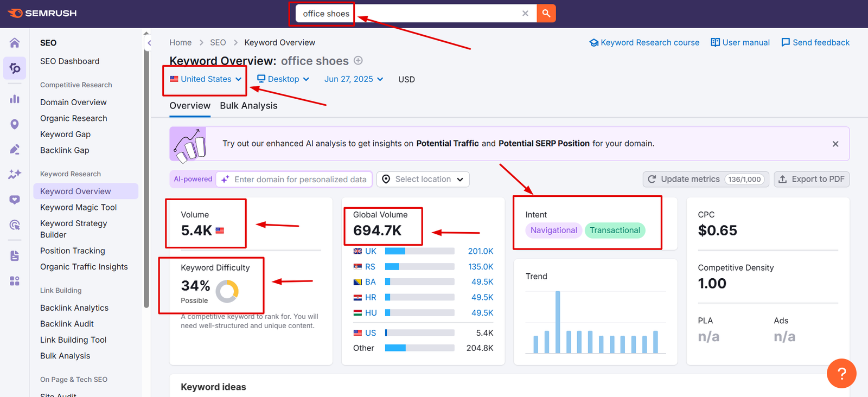Screen dimensions: 868x397
Task: Open the App Center grid icon in the rail
Action: pos(15,281)
